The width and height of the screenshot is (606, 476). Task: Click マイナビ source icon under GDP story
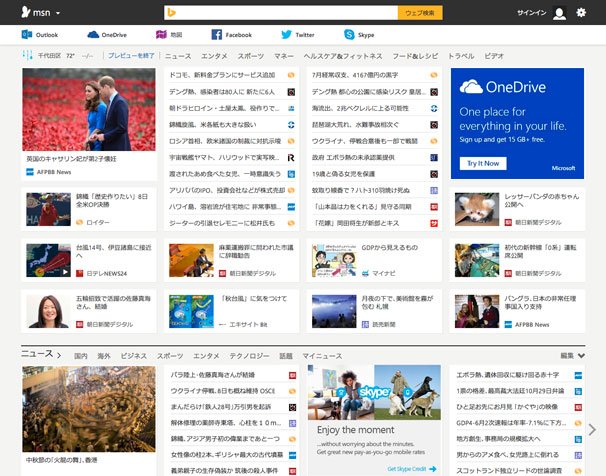point(365,273)
